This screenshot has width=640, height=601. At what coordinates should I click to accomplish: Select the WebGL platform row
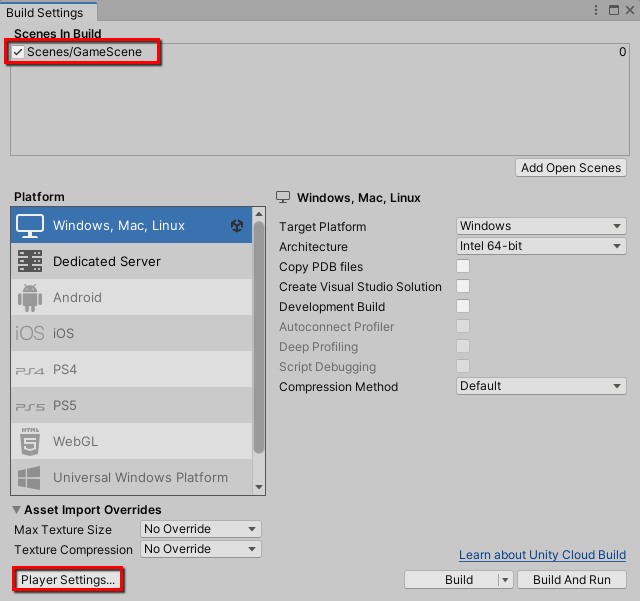tap(131, 441)
